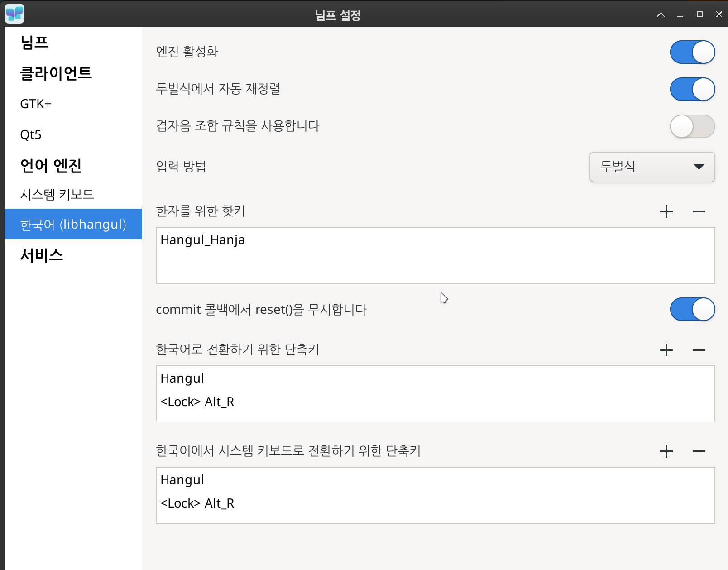Remove shortcut from 시스템 키보드로 전환하기 위한 단축키
Viewport: 728px width, 570px height.
click(x=699, y=451)
